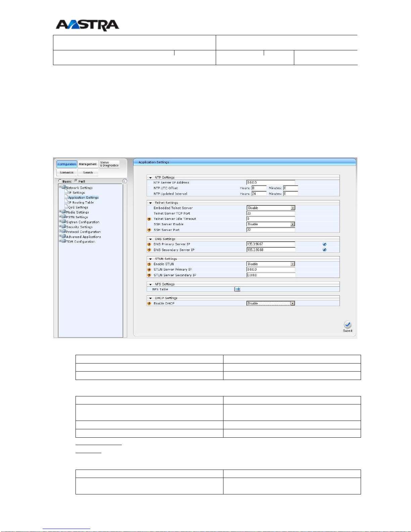Switch to the Management tab
Image resolution: width=411 pixels, height=532 pixels.
pos(88,164)
